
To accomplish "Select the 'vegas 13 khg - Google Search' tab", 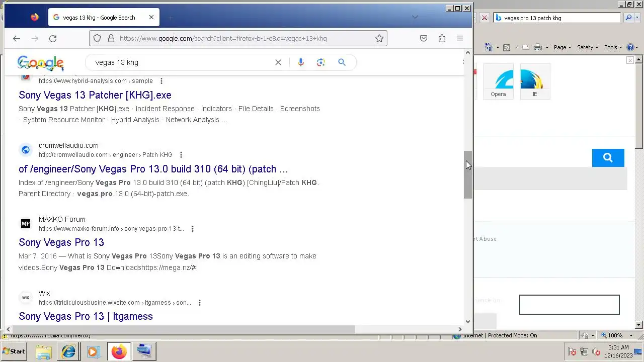I will pos(104,17).
